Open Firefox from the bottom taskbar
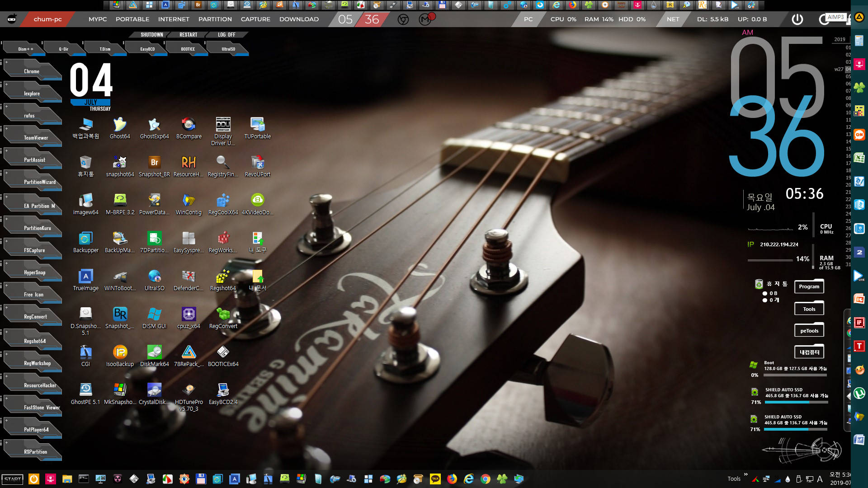The image size is (868, 488). (x=452, y=479)
